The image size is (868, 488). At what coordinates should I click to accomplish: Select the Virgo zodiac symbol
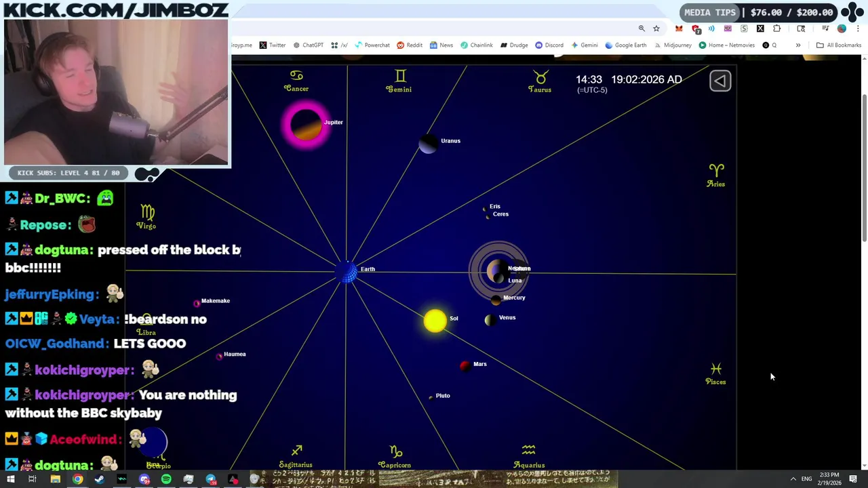[x=146, y=217]
